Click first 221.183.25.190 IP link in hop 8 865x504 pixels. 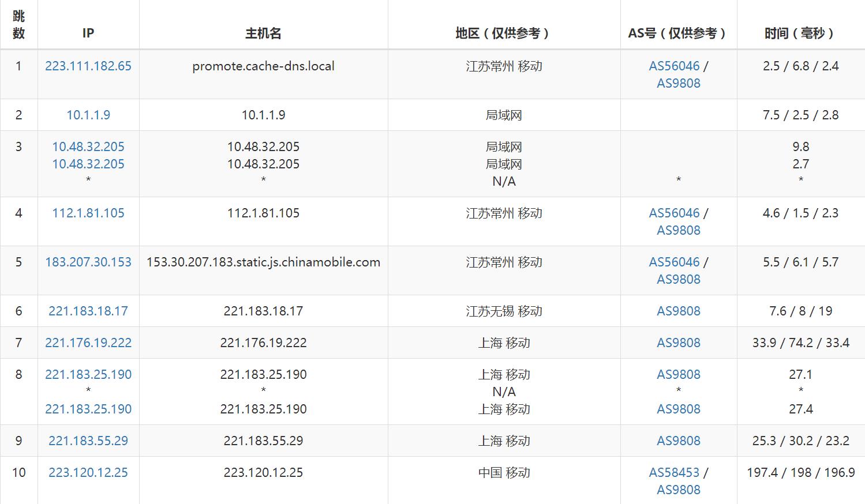point(88,374)
